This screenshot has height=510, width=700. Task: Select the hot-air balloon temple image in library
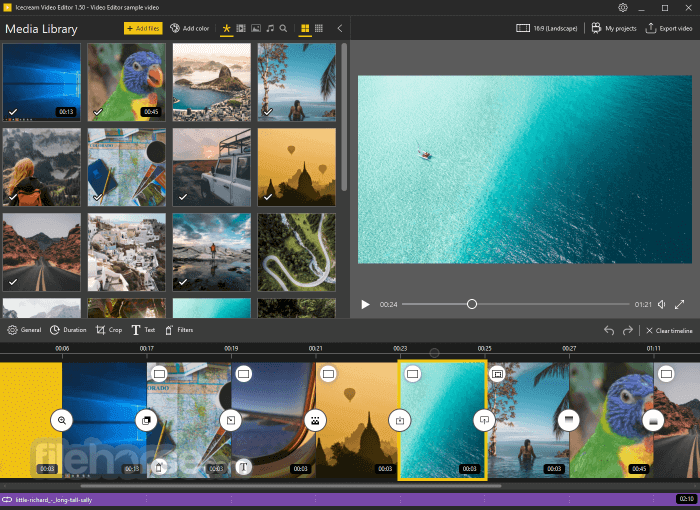click(297, 167)
